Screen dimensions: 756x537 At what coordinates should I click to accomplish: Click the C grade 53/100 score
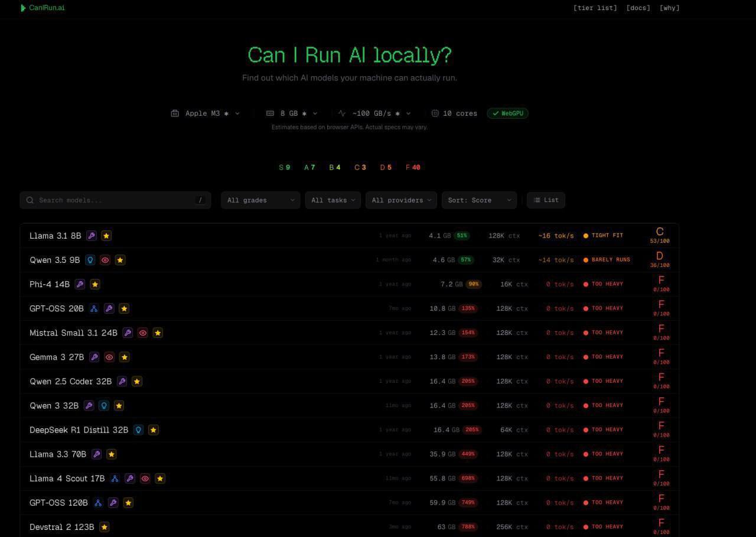tap(660, 235)
